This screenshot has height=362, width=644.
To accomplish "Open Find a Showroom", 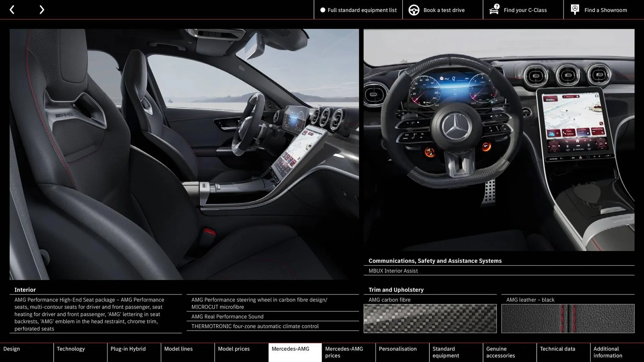I will click(x=605, y=10).
